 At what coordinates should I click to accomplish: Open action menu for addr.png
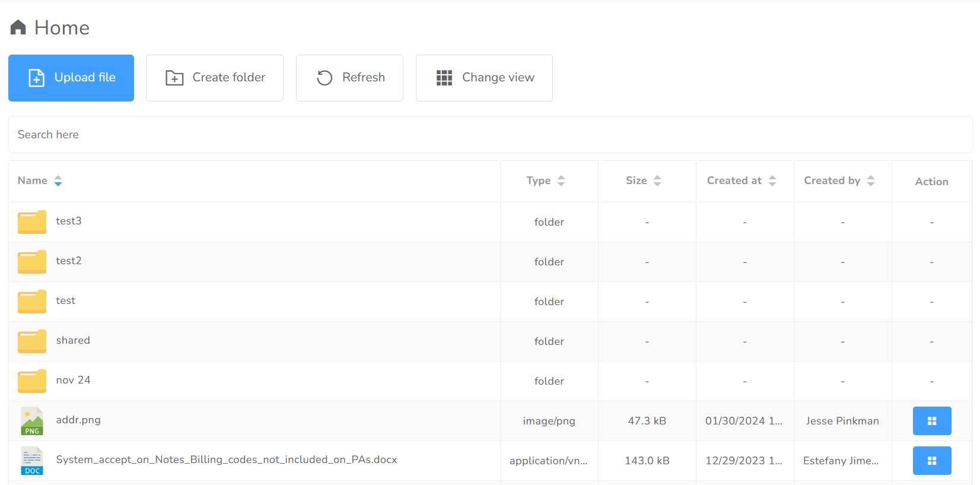(931, 421)
